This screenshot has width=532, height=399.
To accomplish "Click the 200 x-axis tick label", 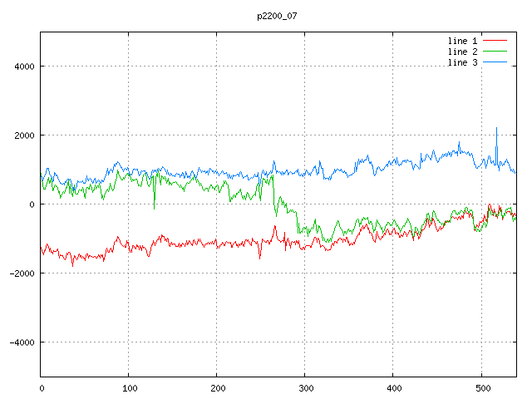I will coord(217,387).
